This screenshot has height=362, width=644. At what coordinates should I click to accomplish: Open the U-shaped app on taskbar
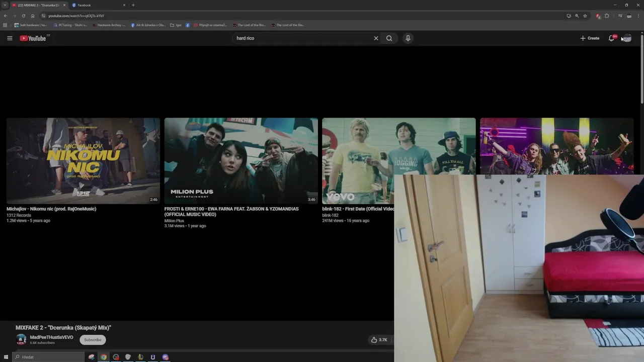pyautogui.click(x=153, y=357)
